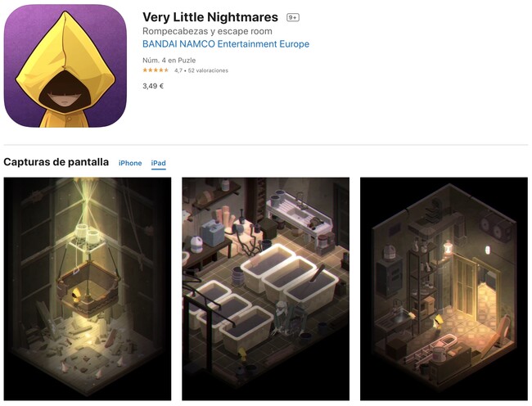Click the Very Little Nightmares app icon
Screen dimensions: 532x406
click(x=65, y=65)
